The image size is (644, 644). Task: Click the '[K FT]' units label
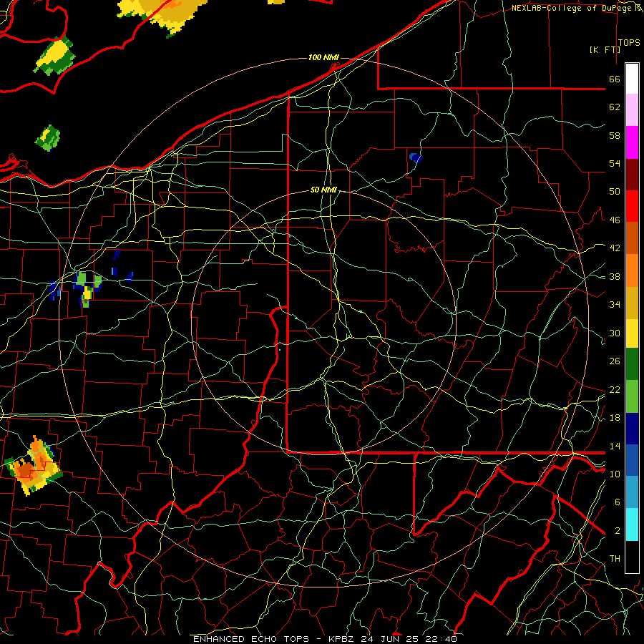(x=605, y=49)
